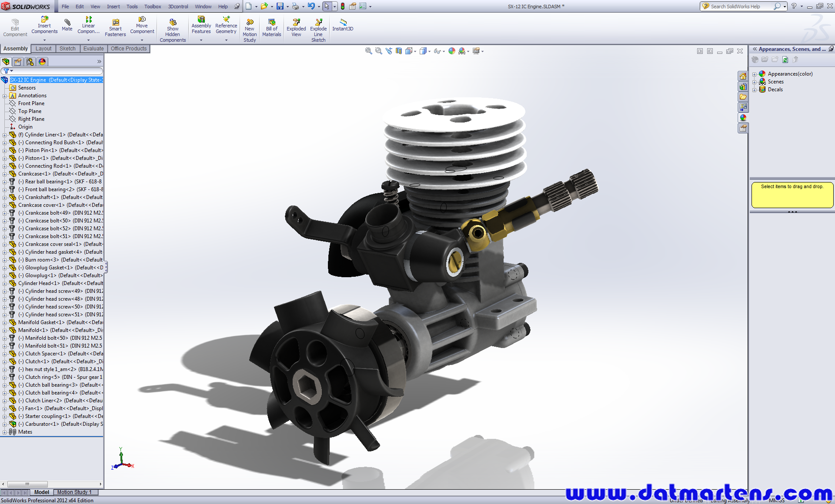The image size is (835, 504).
Task: Open the Tools menu
Action: click(132, 7)
